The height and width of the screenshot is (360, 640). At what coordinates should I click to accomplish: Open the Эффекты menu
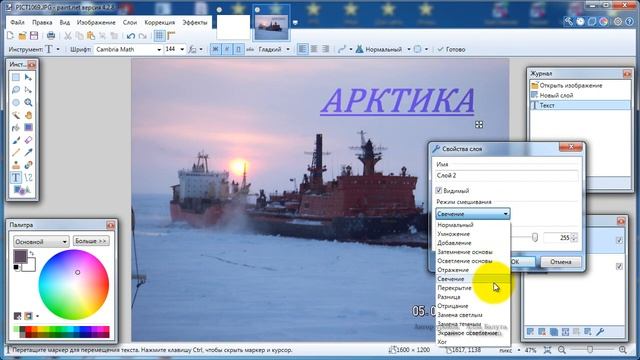(195, 22)
